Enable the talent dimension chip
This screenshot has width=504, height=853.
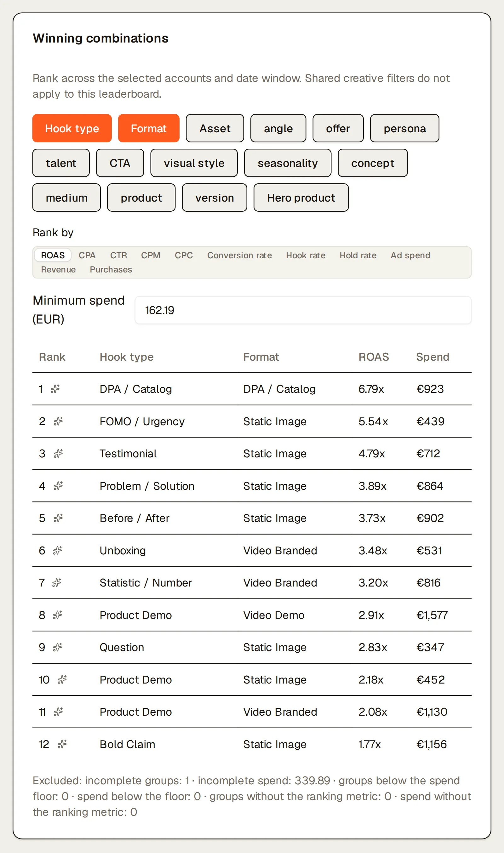(61, 163)
